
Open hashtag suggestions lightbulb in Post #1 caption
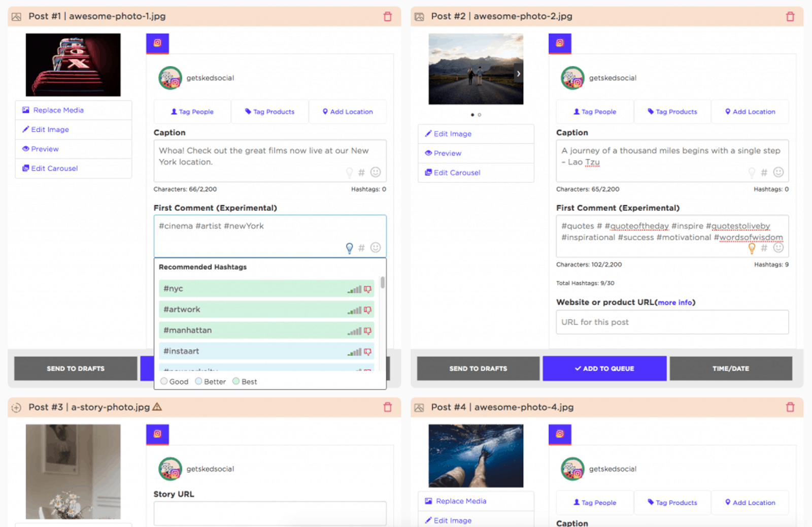point(349,173)
